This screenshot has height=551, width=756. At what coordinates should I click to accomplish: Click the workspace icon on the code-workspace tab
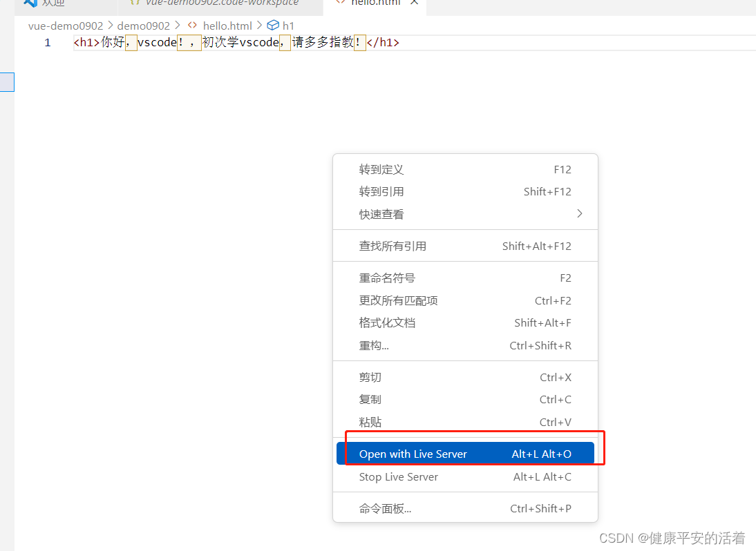coord(134,3)
